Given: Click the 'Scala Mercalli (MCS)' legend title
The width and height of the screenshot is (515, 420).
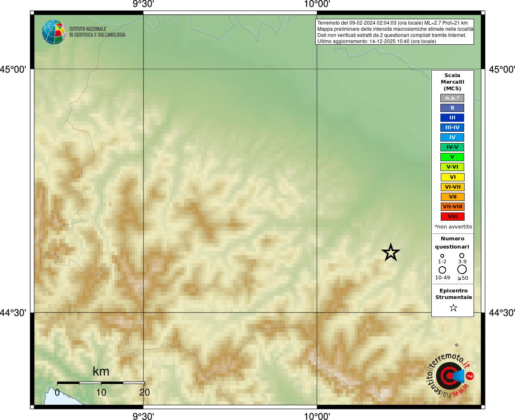Looking at the screenshot, I should pyautogui.click(x=452, y=82).
